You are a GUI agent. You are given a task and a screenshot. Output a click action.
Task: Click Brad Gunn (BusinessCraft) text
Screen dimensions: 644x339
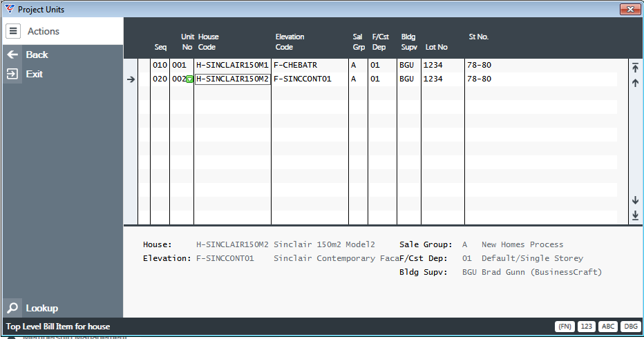coord(541,272)
